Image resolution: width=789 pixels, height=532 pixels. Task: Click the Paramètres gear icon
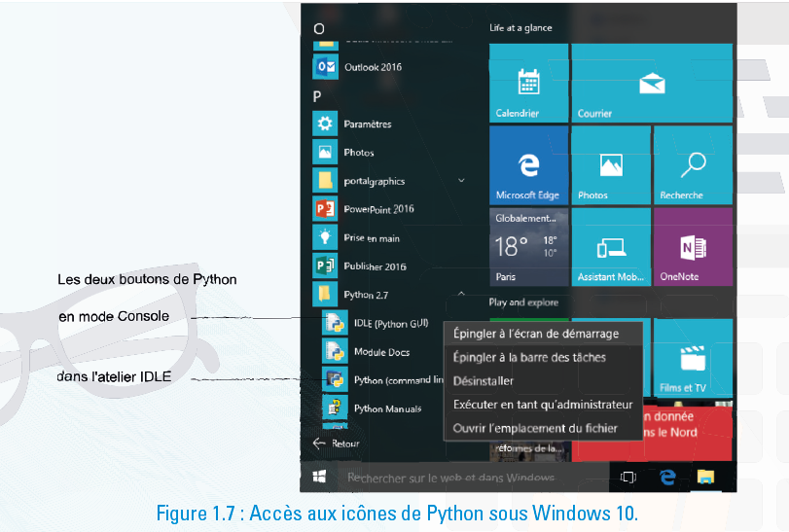click(325, 124)
